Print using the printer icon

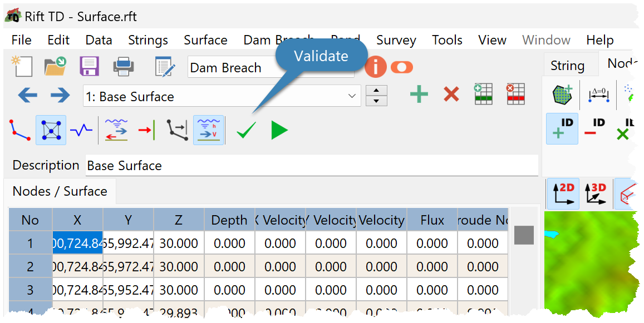click(x=124, y=67)
